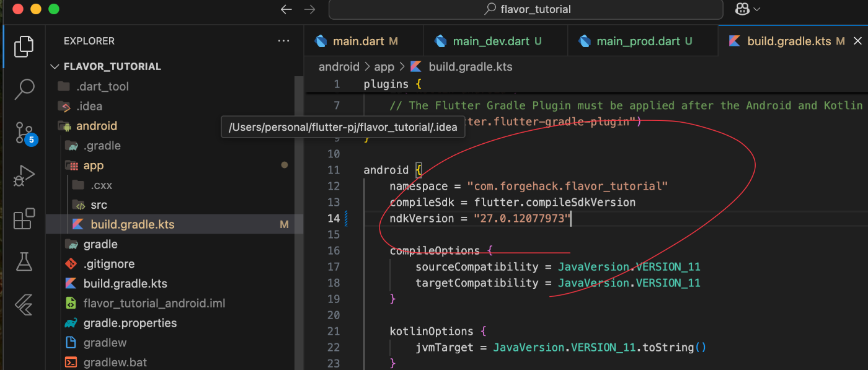The width and height of the screenshot is (868, 370).
Task: Open Explorer more actions ellipsis
Action: 283,41
